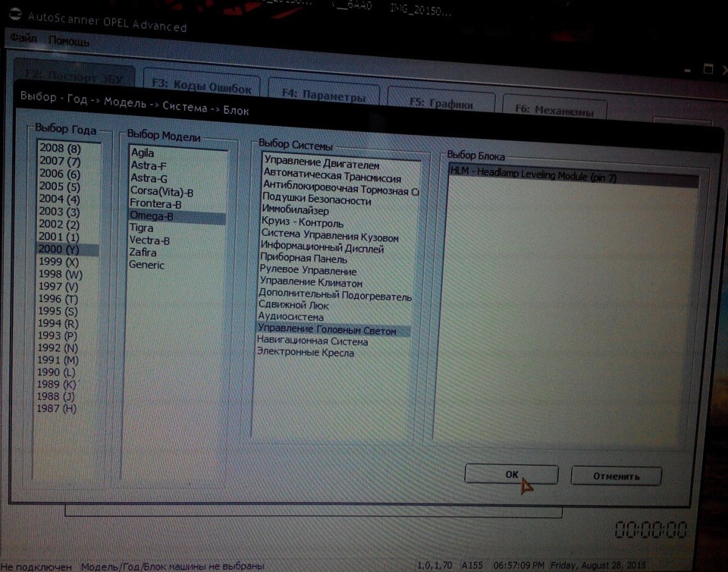Viewport: 728px width, 572px height.
Task: Select year 1997 (V)
Action: (58, 287)
